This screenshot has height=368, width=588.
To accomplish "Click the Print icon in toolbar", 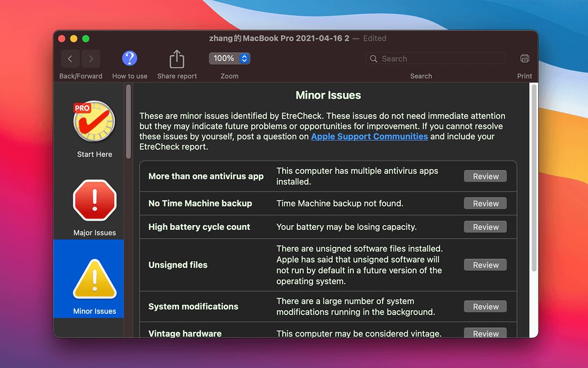I will click(x=525, y=59).
